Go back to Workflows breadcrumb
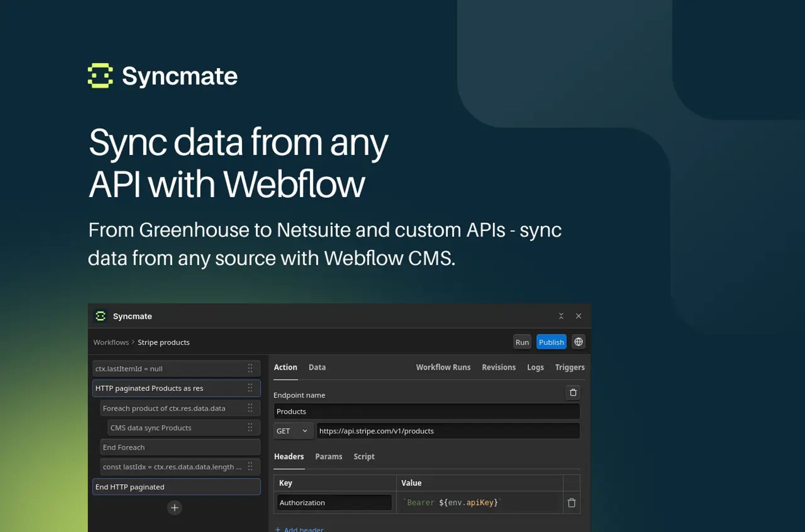The width and height of the screenshot is (805, 532). point(111,342)
